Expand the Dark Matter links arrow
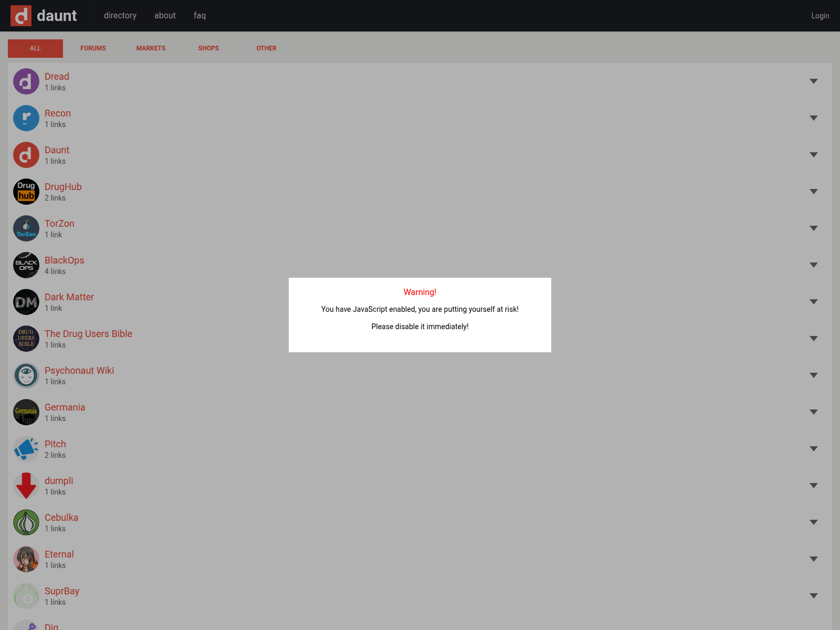This screenshot has width=840, height=630. pyautogui.click(x=813, y=302)
